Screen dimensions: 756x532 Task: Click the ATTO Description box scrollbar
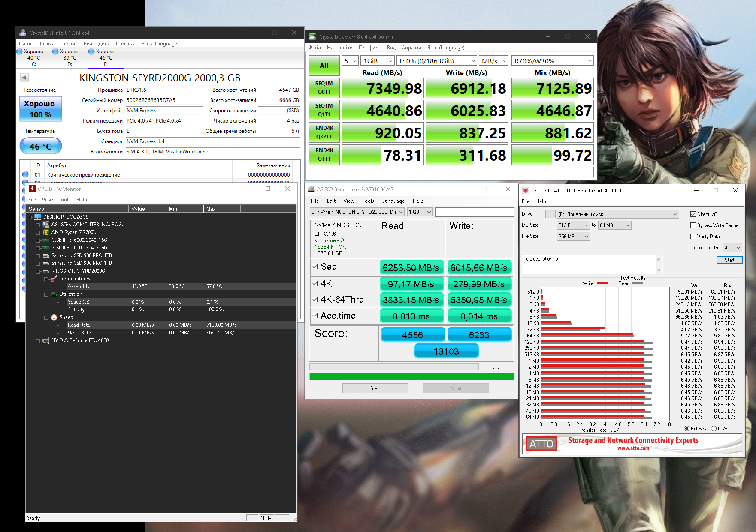pyautogui.click(x=659, y=264)
